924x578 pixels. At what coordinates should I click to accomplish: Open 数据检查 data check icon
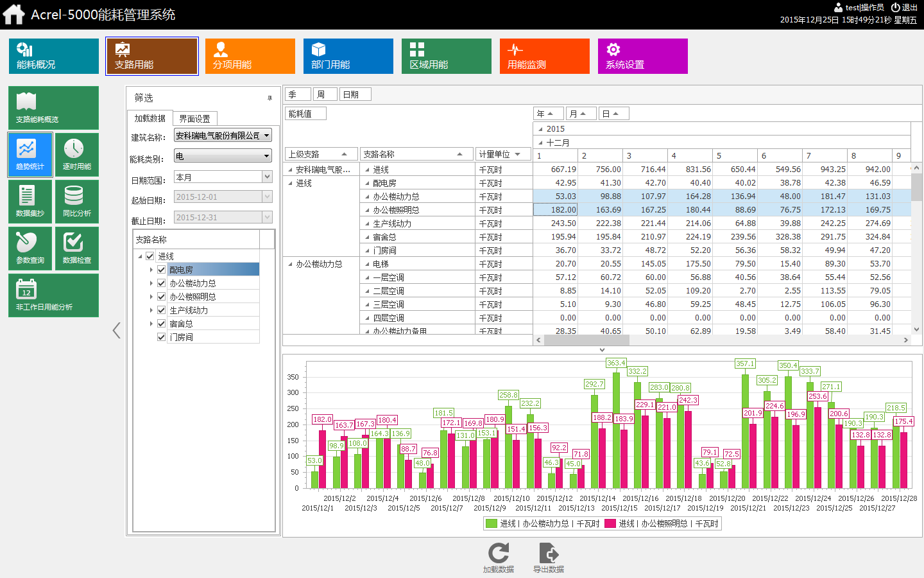pyautogui.click(x=76, y=248)
